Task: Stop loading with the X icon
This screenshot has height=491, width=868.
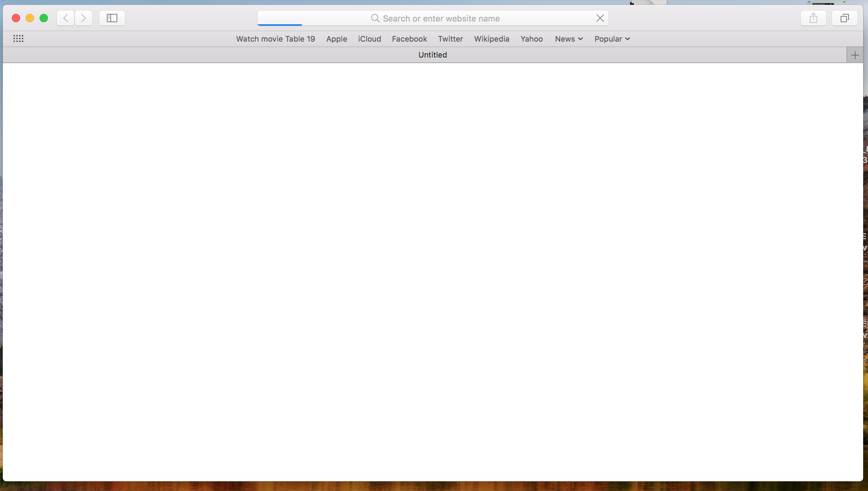Action: (x=600, y=18)
